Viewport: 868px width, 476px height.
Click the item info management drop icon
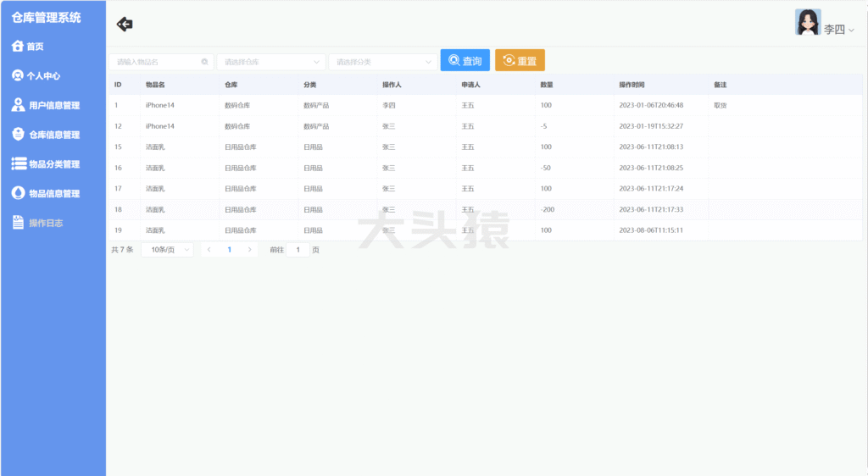pyautogui.click(x=19, y=193)
